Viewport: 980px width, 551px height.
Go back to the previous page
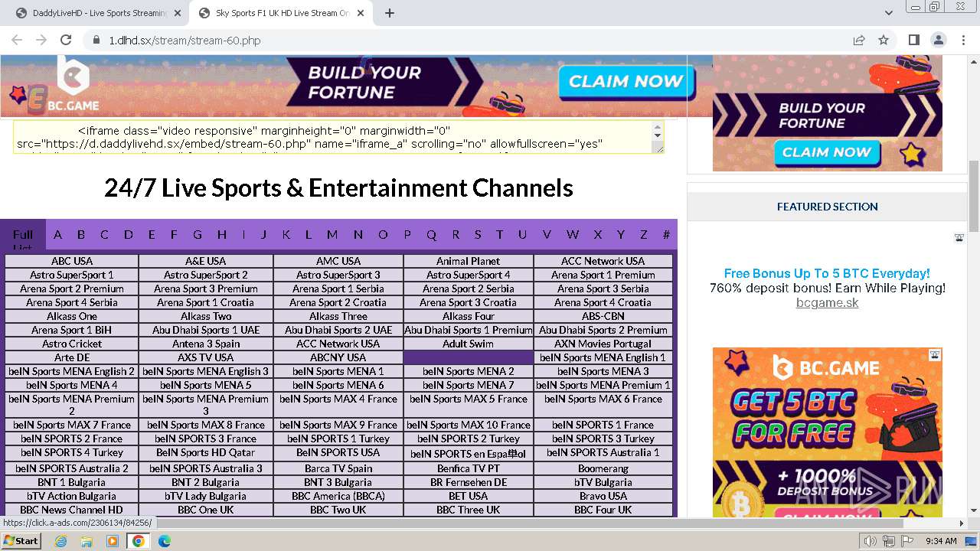(x=17, y=40)
